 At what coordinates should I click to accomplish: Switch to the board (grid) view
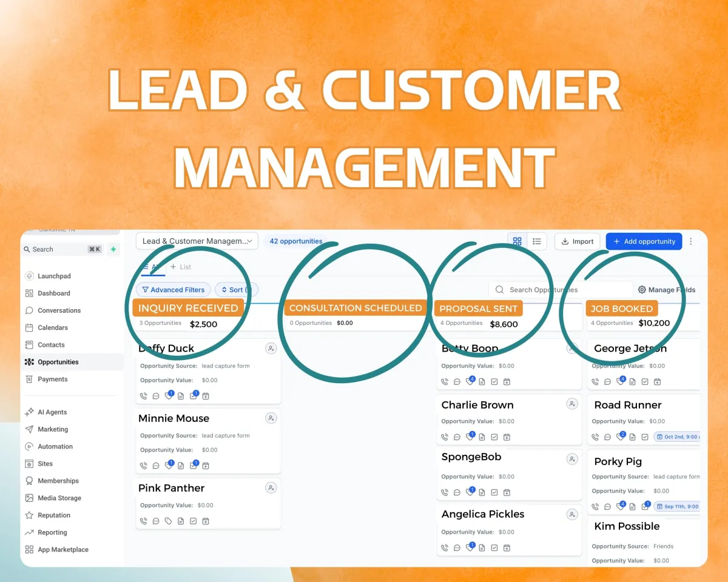[x=517, y=241]
